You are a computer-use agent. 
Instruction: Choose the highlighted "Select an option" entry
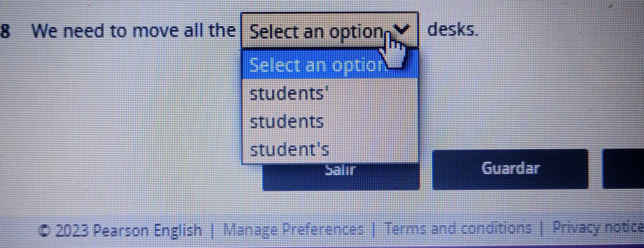319,64
